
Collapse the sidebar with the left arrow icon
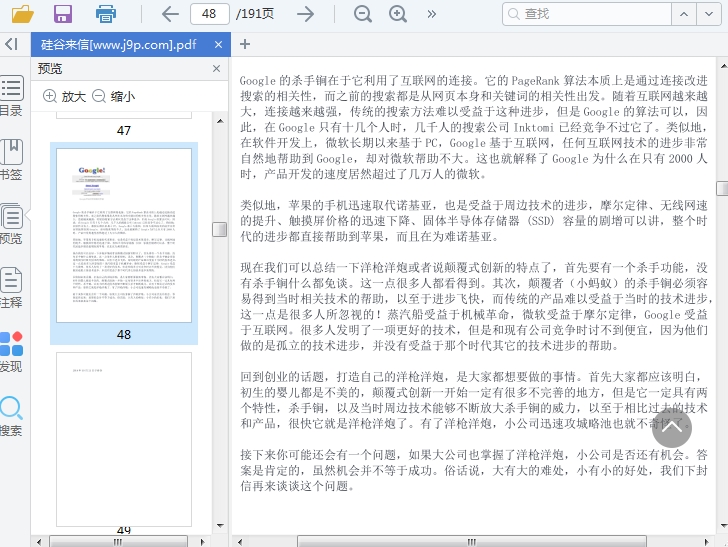(11, 44)
